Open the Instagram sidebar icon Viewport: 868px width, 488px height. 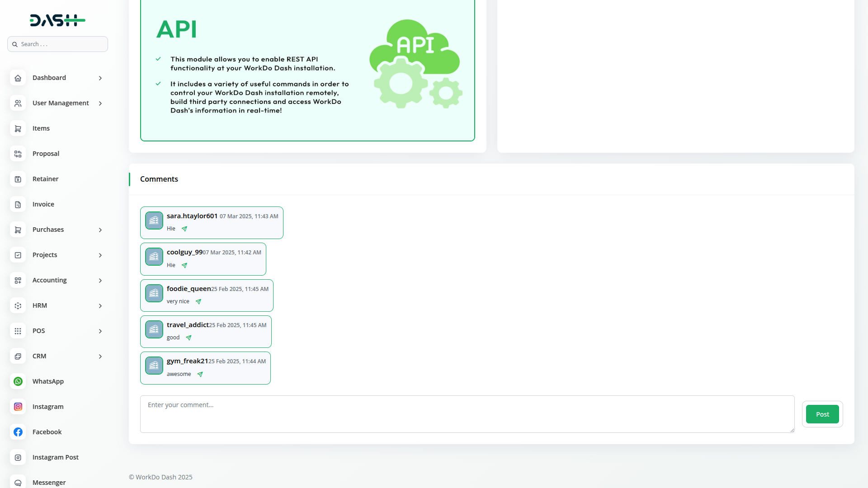pos(18,407)
